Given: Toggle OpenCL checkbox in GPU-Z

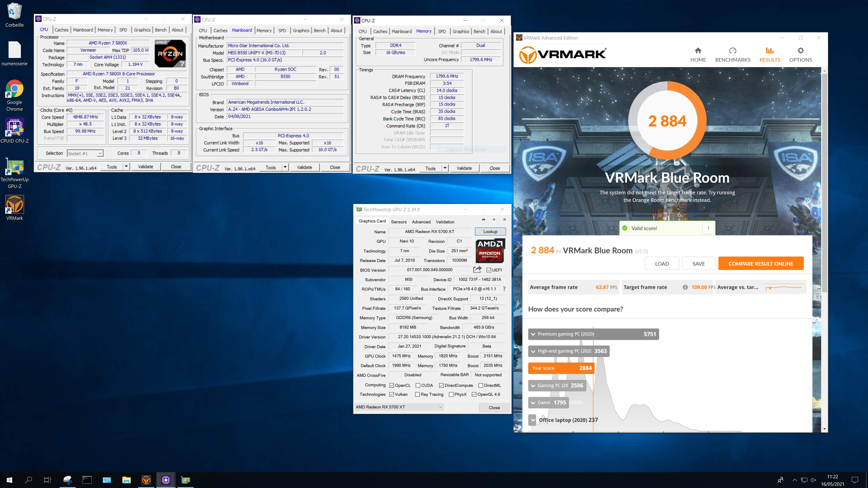Looking at the screenshot, I should click(392, 385).
